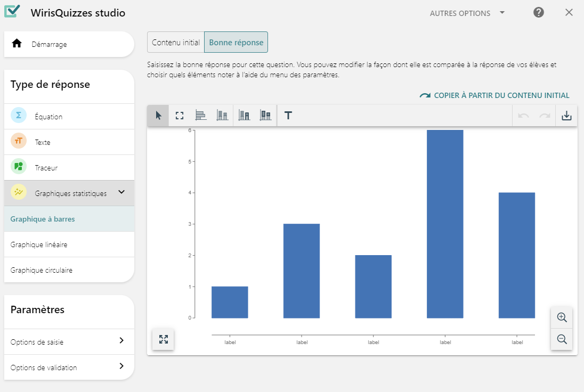This screenshot has height=392, width=584.
Task: Collapse the Graphiques statistiques section
Action: (121, 193)
